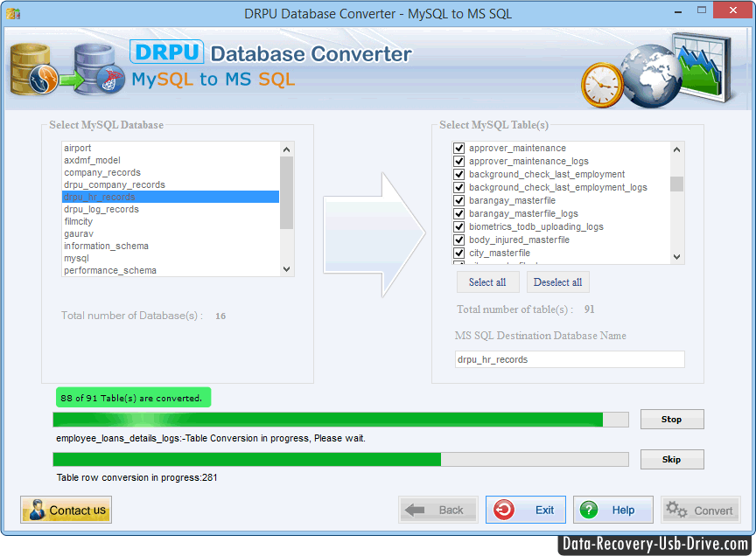Skip the current table conversion
Image resolution: width=756 pixels, height=556 pixels.
pyautogui.click(x=672, y=459)
